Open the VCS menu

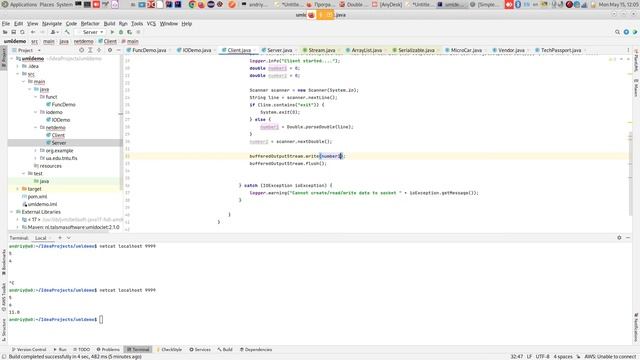coord(151,24)
